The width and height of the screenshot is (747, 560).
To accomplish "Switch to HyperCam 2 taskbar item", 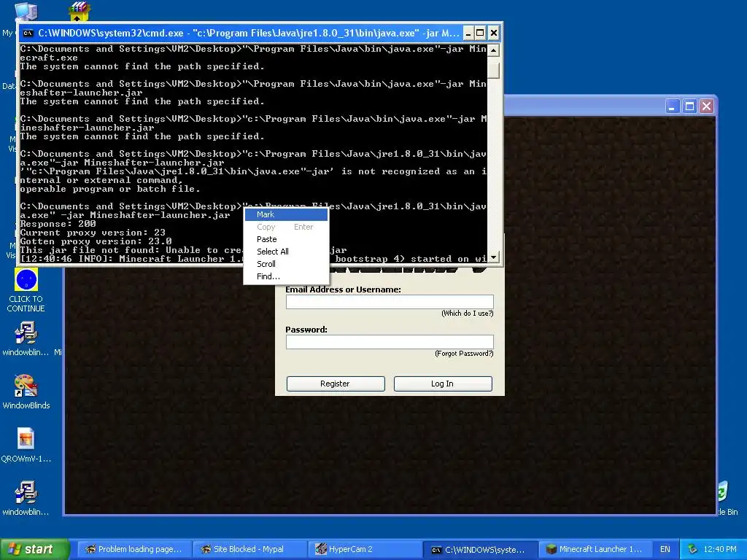I will coord(365,549).
